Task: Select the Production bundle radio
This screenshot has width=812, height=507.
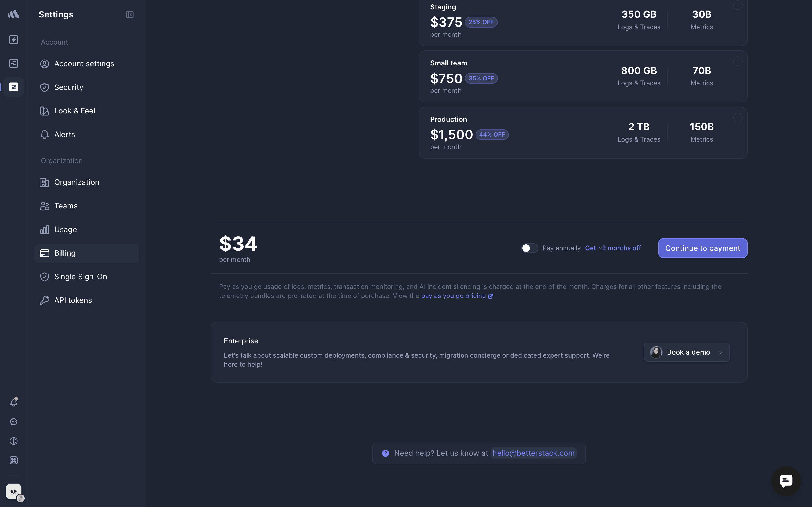Action: pos(738,117)
